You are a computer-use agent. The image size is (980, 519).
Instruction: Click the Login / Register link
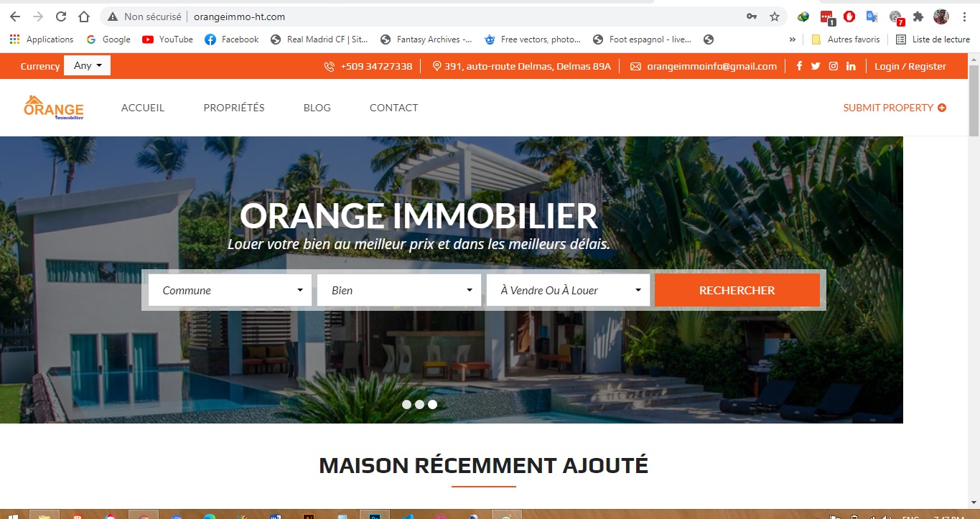pyautogui.click(x=910, y=66)
